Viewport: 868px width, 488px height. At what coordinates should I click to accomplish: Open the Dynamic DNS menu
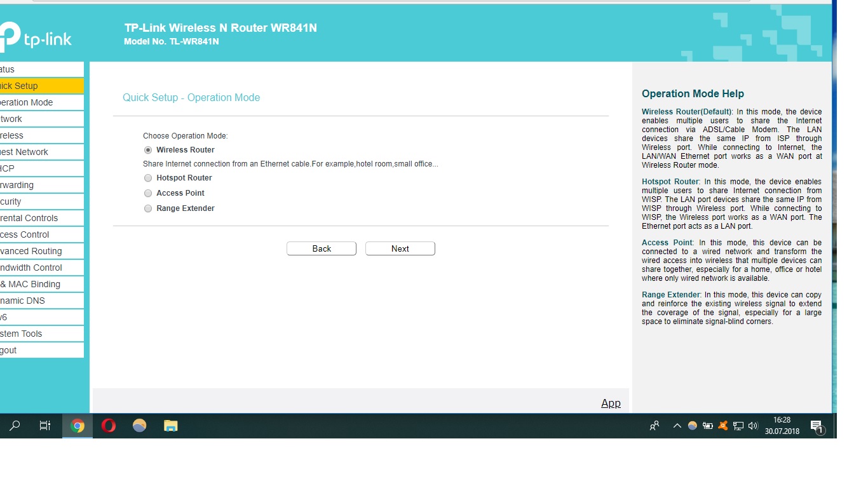pos(42,301)
